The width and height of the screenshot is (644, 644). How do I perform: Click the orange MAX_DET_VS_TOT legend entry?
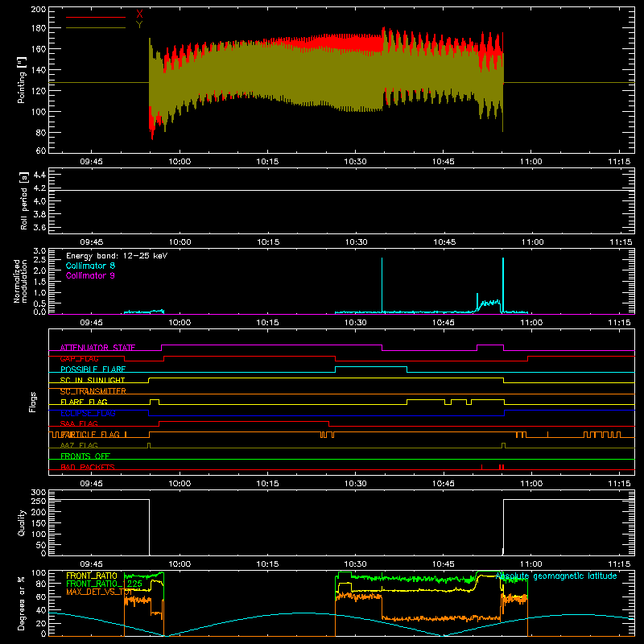[x=99, y=592]
